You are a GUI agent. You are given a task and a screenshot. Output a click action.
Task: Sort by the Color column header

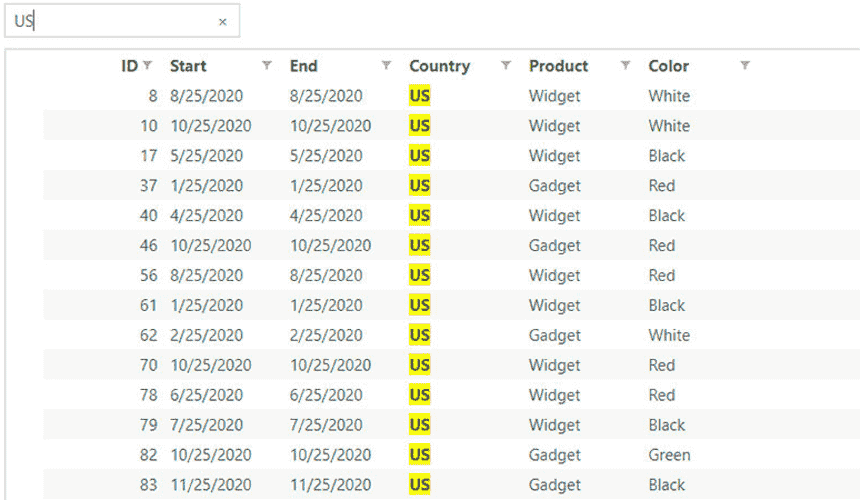(x=668, y=66)
